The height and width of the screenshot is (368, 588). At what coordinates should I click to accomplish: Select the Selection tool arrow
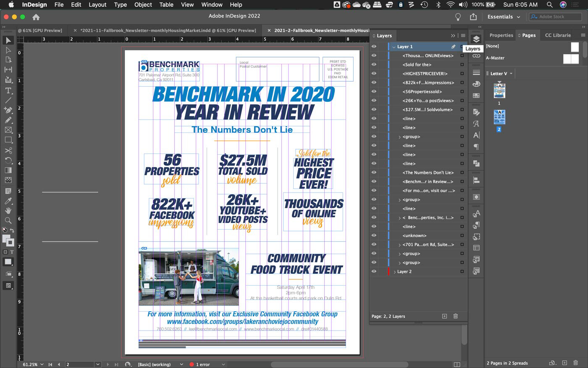tap(8, 40)
